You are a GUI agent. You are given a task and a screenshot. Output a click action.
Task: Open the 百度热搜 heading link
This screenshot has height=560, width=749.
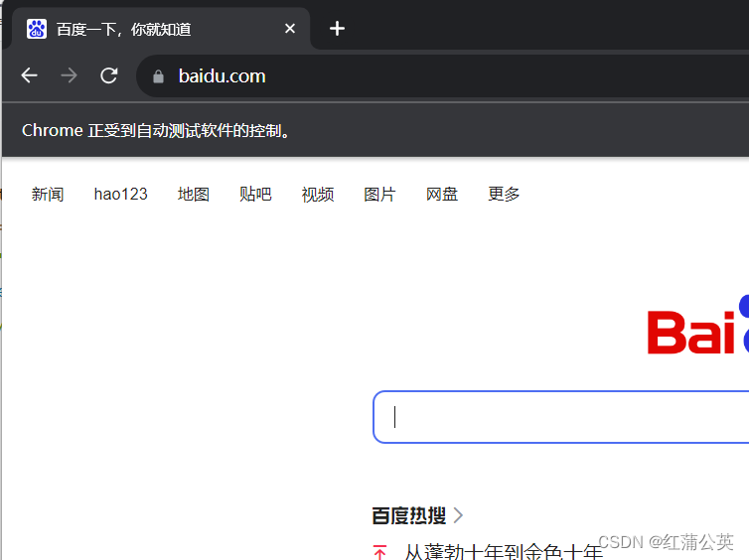click(409, 515)
